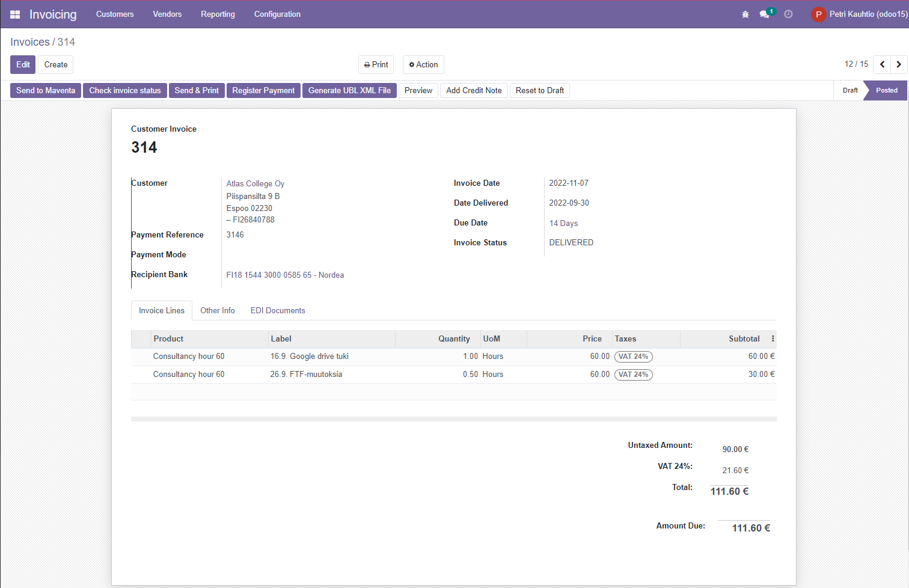This screenshot has height=588, width=909.
Task: Open the Print dropdown
Action: coord(376,65)
